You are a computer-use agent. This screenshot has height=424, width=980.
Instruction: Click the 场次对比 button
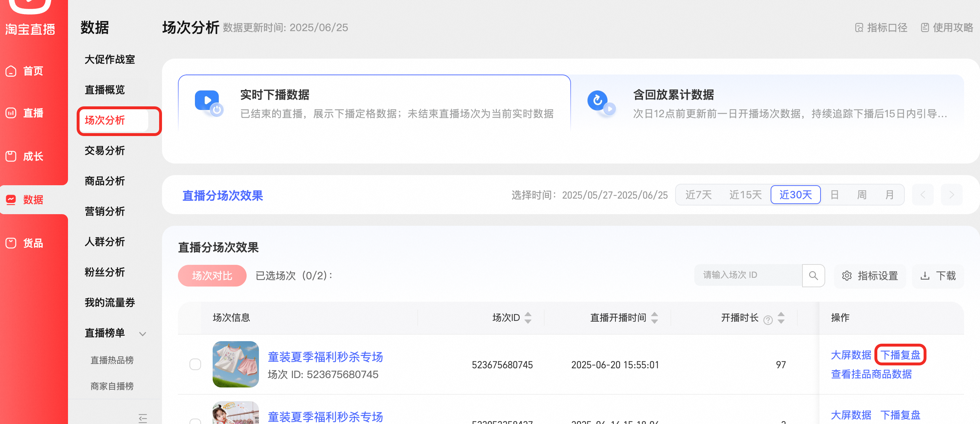(212, 276)
